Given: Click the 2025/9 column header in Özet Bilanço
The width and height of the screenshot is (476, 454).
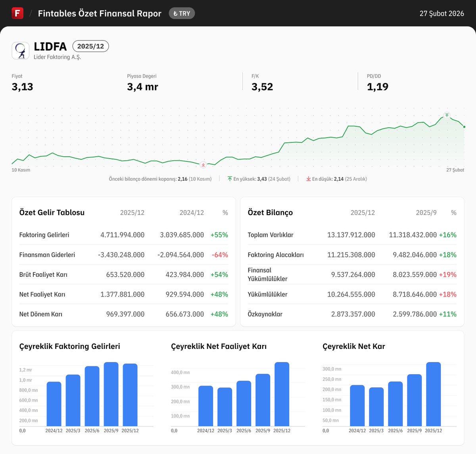Looking at the screenshot, I should pos(426,213).
